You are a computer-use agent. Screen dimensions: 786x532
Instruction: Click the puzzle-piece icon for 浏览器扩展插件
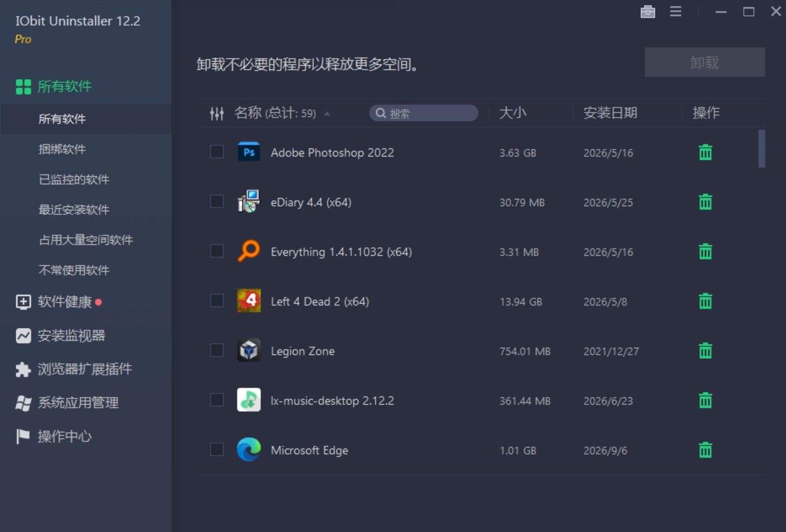(x=23, y=369)
